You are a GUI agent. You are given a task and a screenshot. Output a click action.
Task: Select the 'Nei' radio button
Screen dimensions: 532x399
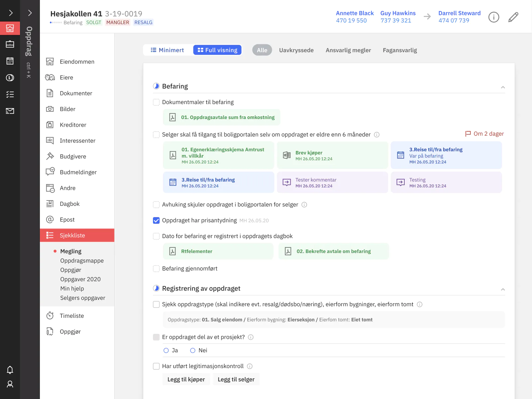click(x=193, y=350)
